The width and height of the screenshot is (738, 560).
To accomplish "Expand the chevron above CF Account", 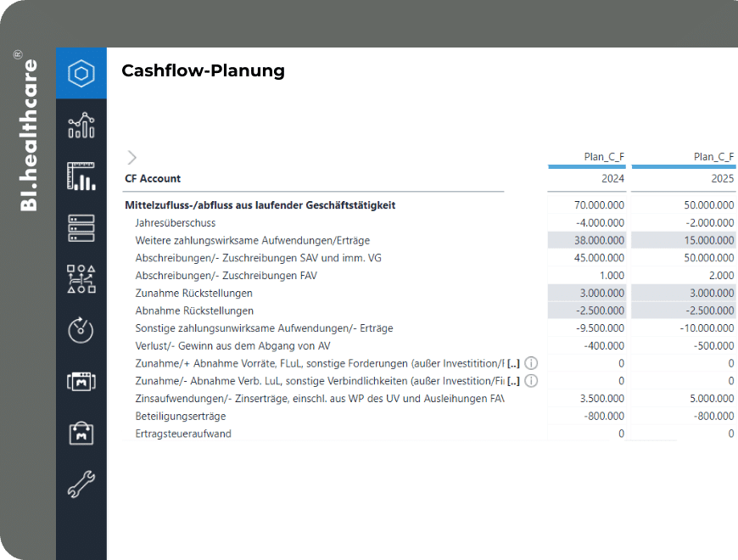I will pyautogui.click(x=131, y=158).
